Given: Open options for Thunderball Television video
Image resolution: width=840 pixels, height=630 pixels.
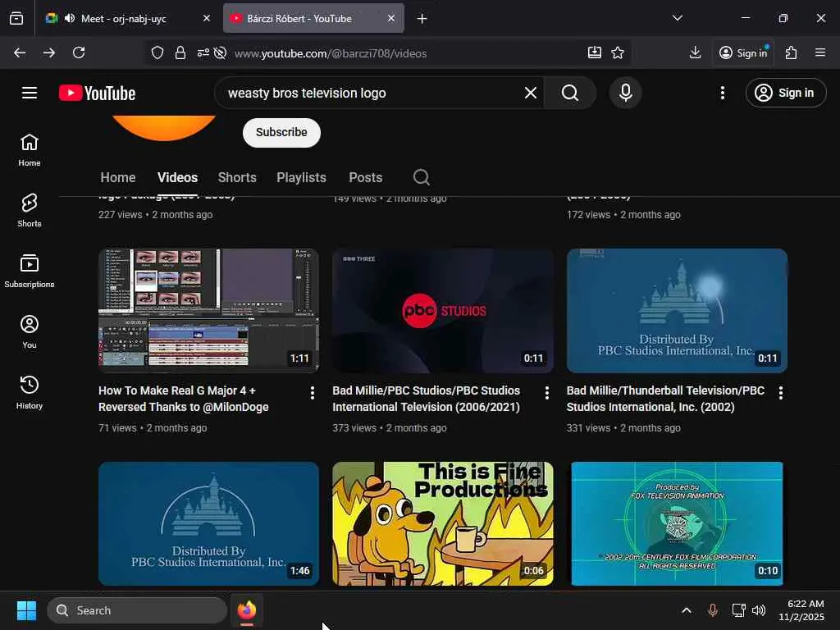Looking at the screenshot, I should tap(781, 393).
